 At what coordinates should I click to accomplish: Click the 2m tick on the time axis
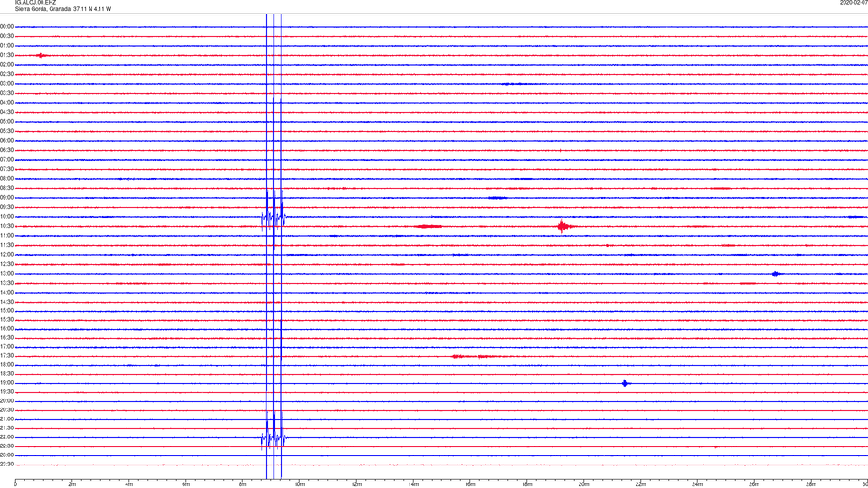[x=72, y=484]
